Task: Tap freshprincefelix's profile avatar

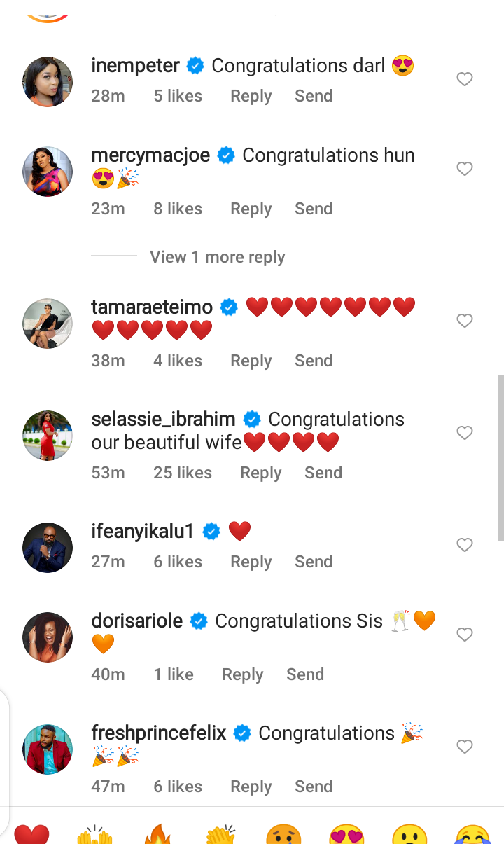Action: [x=48, y=749]
